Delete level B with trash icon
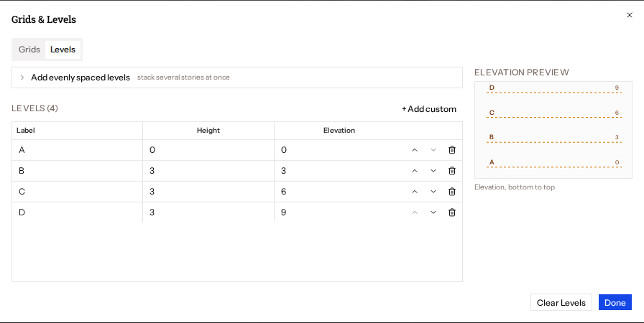Screen dimensions: 644x323 pos(452,171)
